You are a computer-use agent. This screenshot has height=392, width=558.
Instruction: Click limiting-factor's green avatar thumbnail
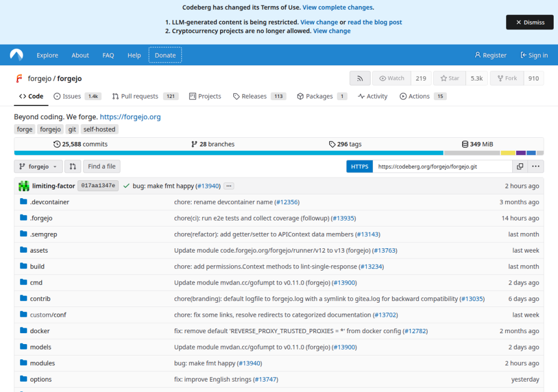point(24,186)
